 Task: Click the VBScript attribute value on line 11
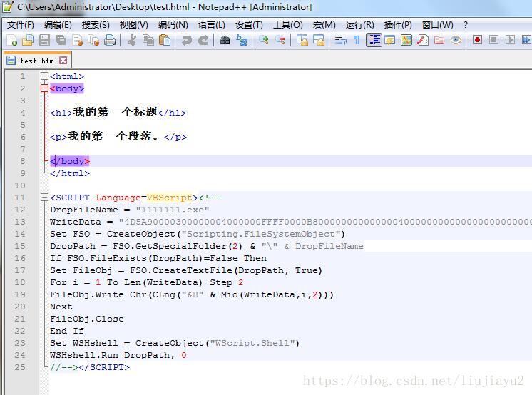169,197
